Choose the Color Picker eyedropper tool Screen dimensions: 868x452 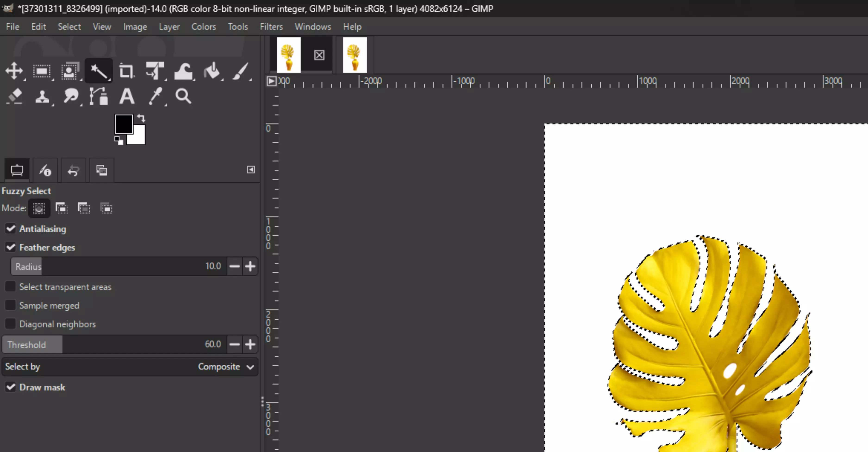tap(155, 96)
